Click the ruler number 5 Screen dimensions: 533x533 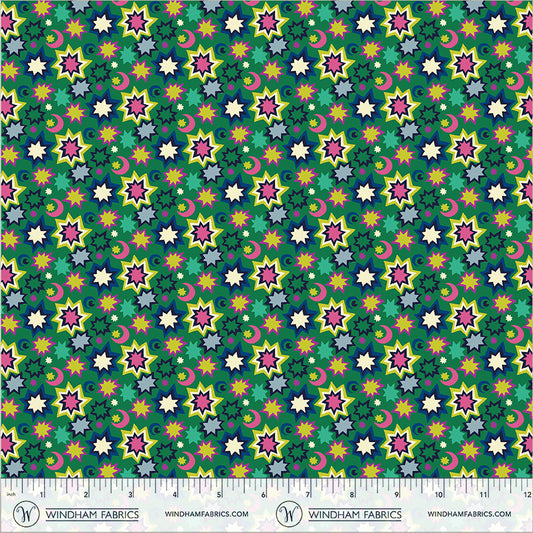(x=219, y=495)
